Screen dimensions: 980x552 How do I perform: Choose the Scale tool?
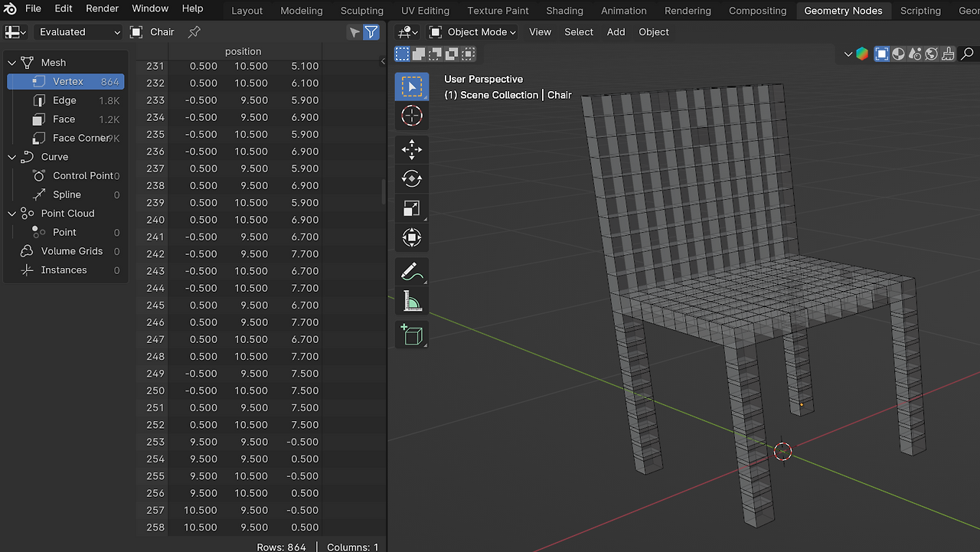coord(412,208)
